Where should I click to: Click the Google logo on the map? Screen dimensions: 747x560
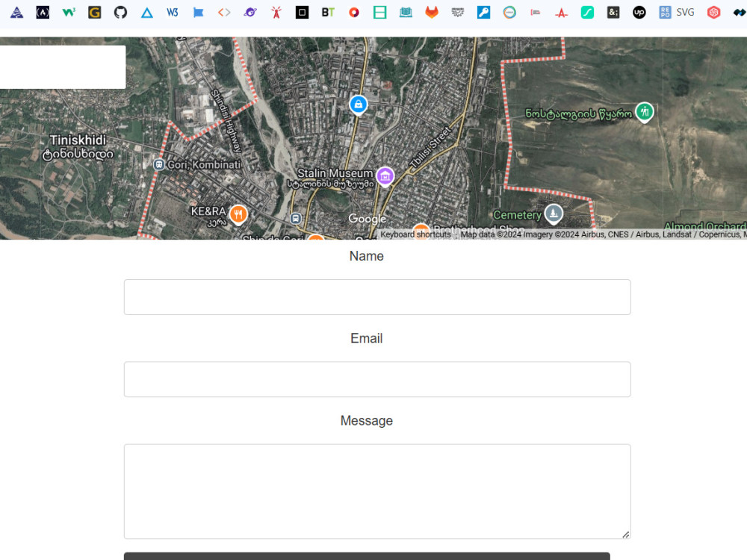click(368, 219)
